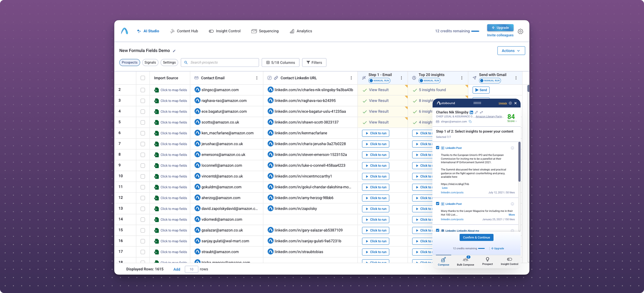Open the settings gear beside Invite colleagues

click(x=520, y=31)
